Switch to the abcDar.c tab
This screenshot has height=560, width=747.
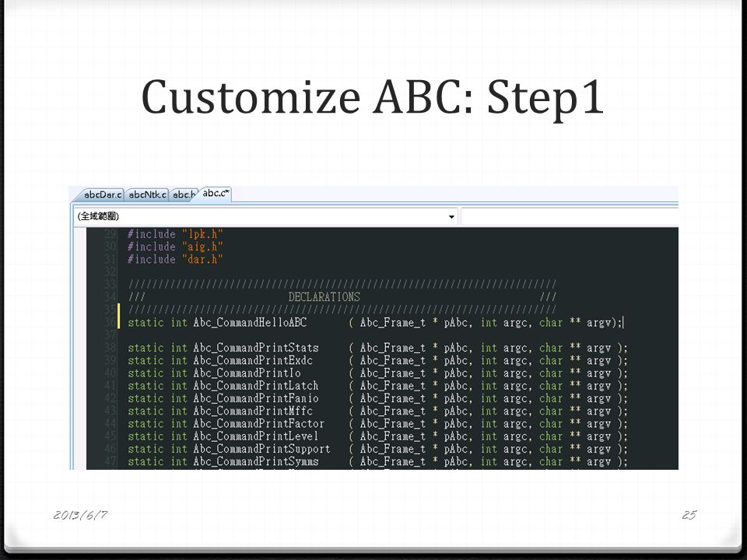(x=103, y=194)
